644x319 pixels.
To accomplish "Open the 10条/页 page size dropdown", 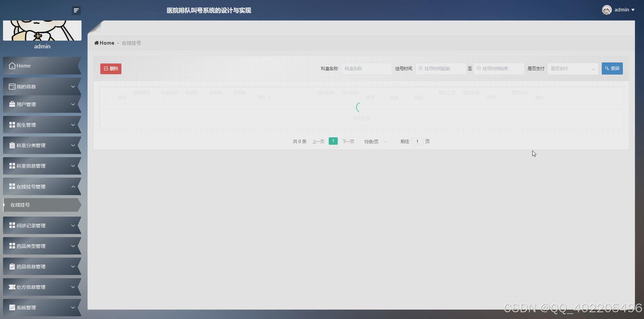I will (x=374, y=141).
